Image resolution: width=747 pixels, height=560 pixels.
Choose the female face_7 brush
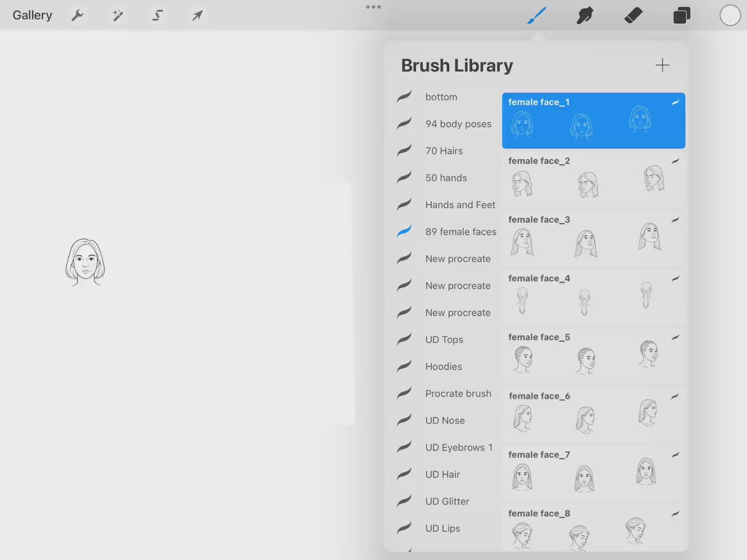click(593, 473)
